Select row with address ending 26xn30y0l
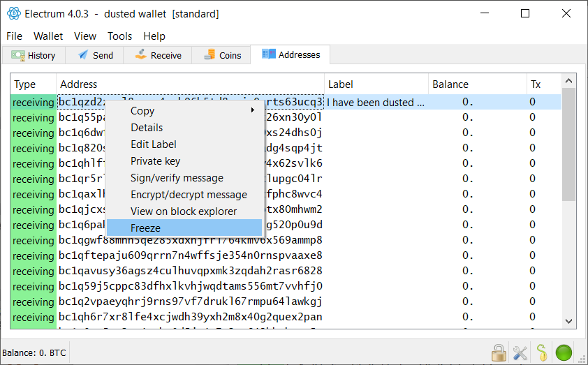This screenshot has height=365, width=588. tap(286, 117)
